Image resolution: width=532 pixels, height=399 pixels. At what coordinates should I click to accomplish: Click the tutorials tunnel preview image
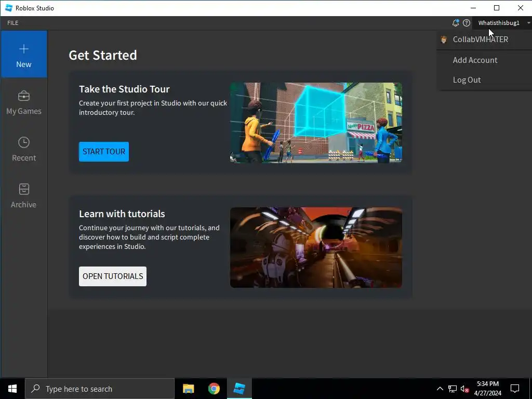pyautogui.click(x=316, y=248)
